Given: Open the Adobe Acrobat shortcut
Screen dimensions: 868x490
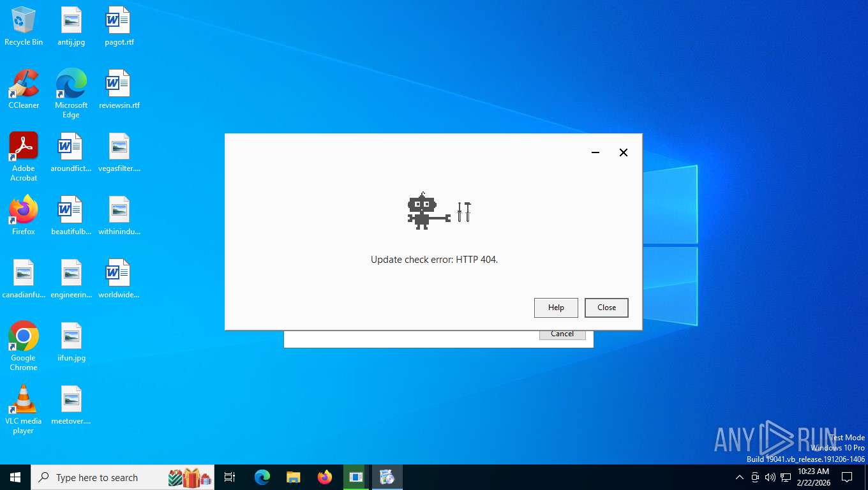Looking at the screenshot, I should (24, 156).
